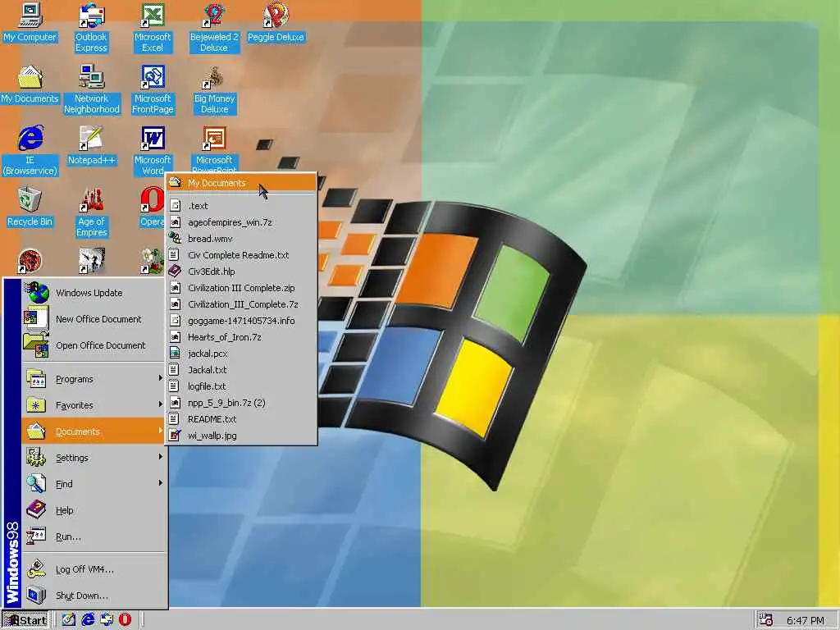Expand the Programs submenu
This screenshot has height=630, width=840.
coord(94,379)
